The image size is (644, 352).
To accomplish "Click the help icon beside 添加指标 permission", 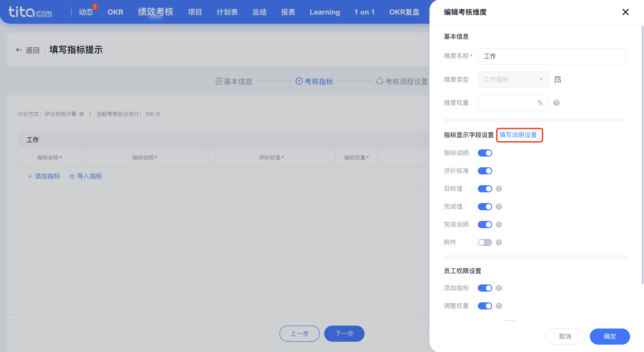I will pos(499,288).
